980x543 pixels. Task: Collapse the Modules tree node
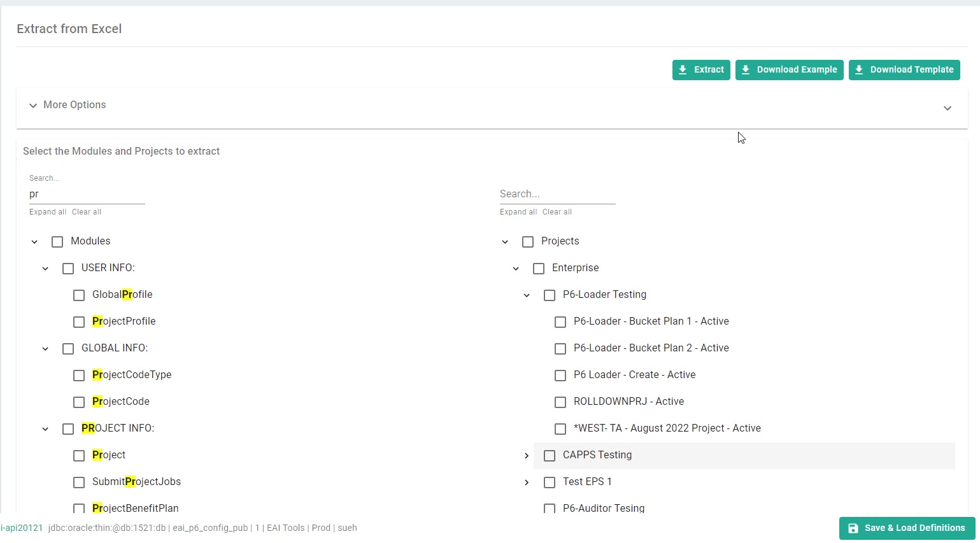click(34, 242)
